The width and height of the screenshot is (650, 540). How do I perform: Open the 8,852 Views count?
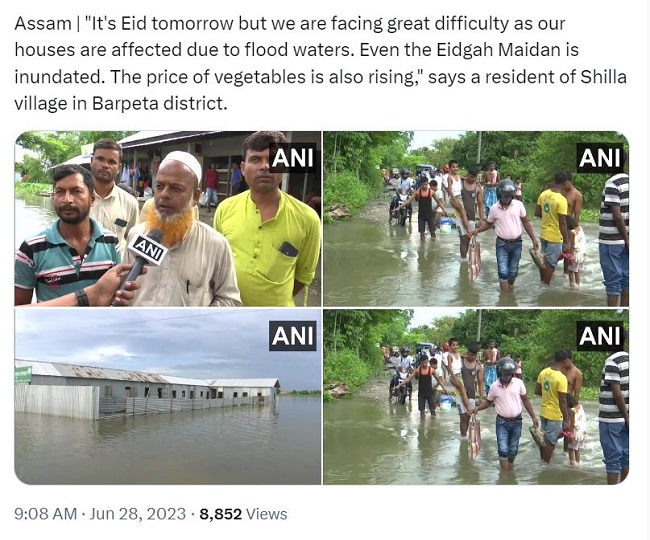(243, 514)
